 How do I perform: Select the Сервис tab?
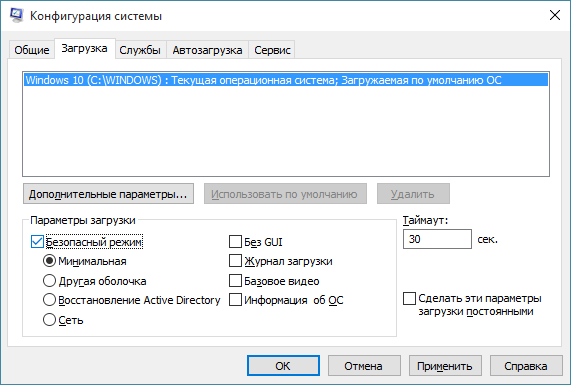tap(272, 50)
